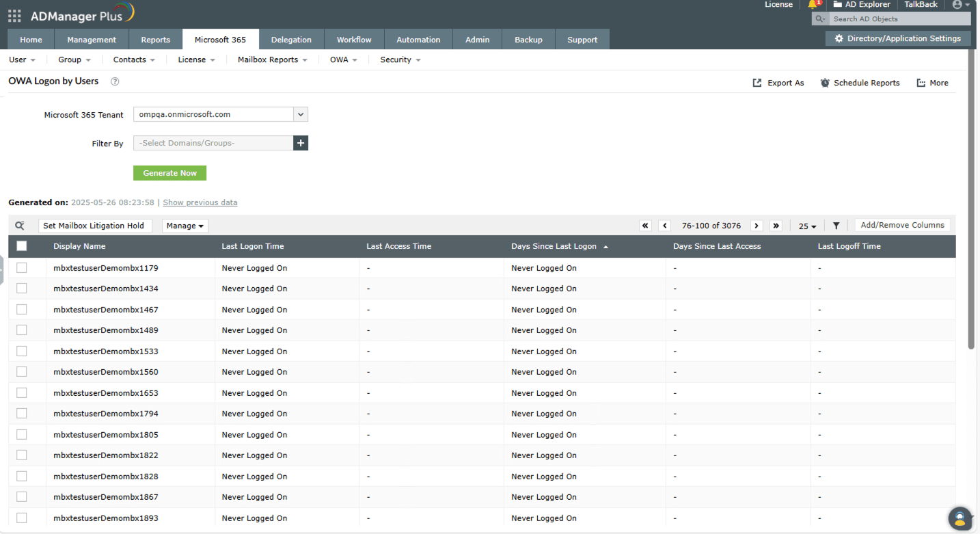Tick the checkbox for mbxtestuserDemombx1653
The width and height of the screenshot is (980, 534).
click(22, 393)
